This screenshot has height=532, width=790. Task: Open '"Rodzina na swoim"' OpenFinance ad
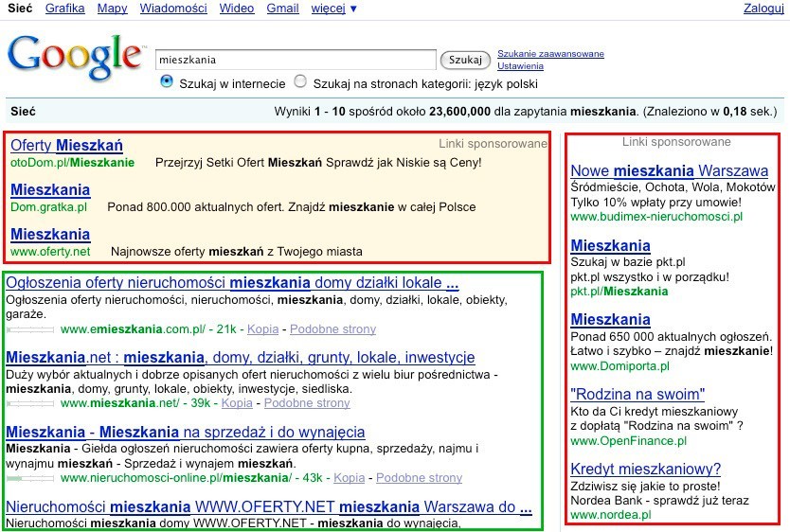tap(637, 394)
